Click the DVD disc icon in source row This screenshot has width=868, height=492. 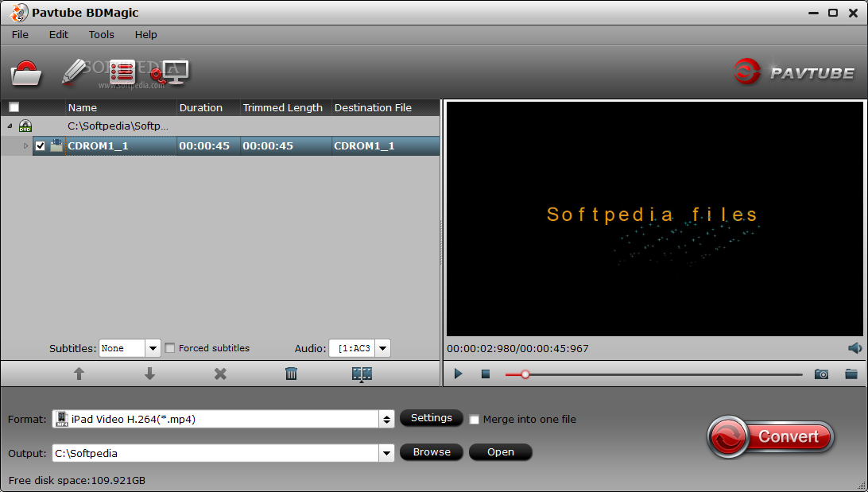click(x=25, y=126)
